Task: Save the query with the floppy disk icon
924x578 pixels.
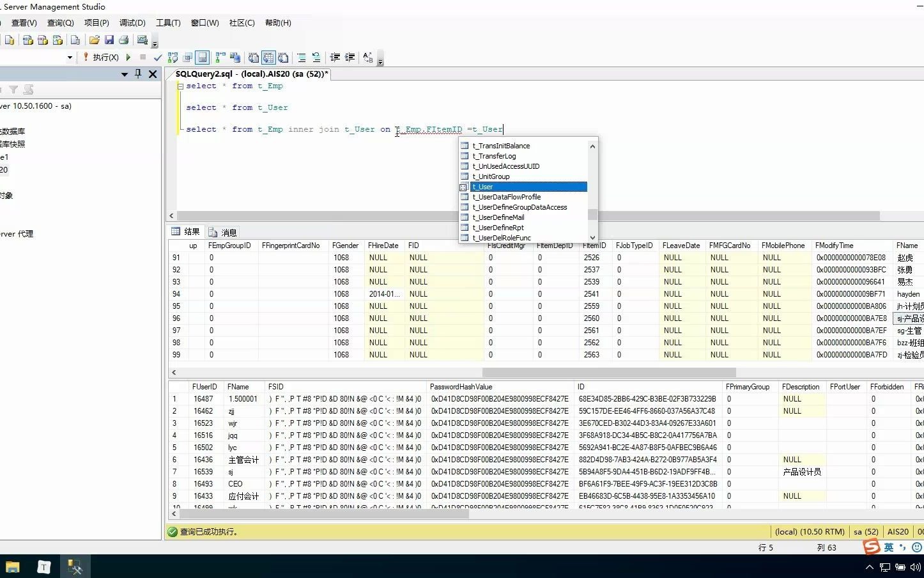Action: click(x=109, y=40)
